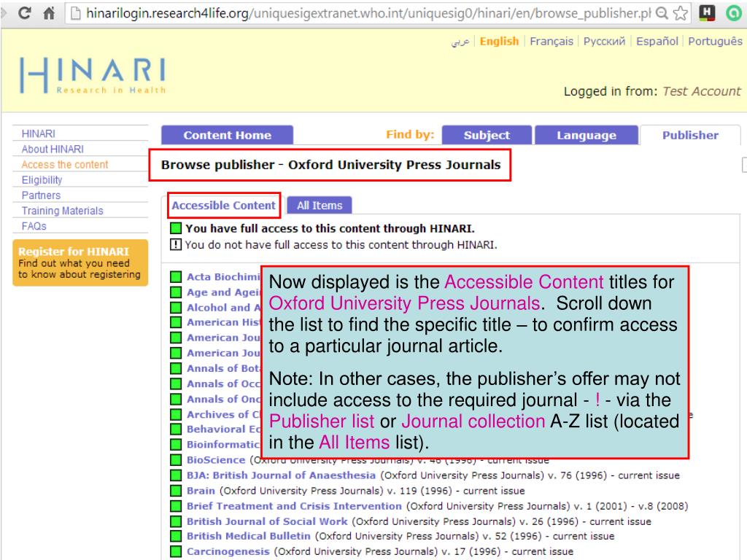This screenshot has width=747, height=560.
Task: Open BioScience journal link
Action: tap(216, 460)
